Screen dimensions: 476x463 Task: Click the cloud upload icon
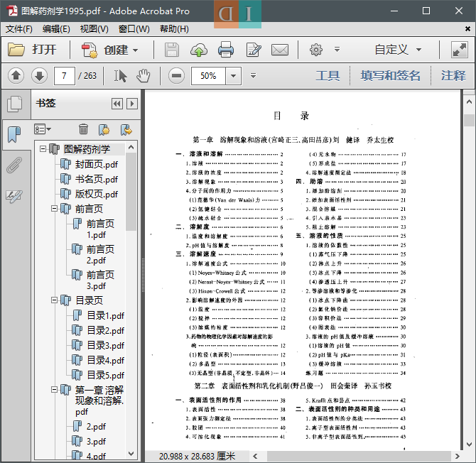198,50
